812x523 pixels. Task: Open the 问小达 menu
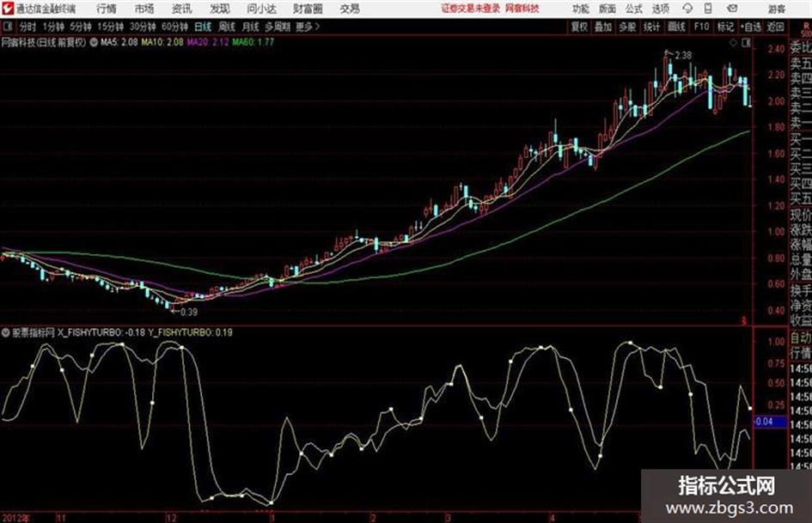coord(261,9)
